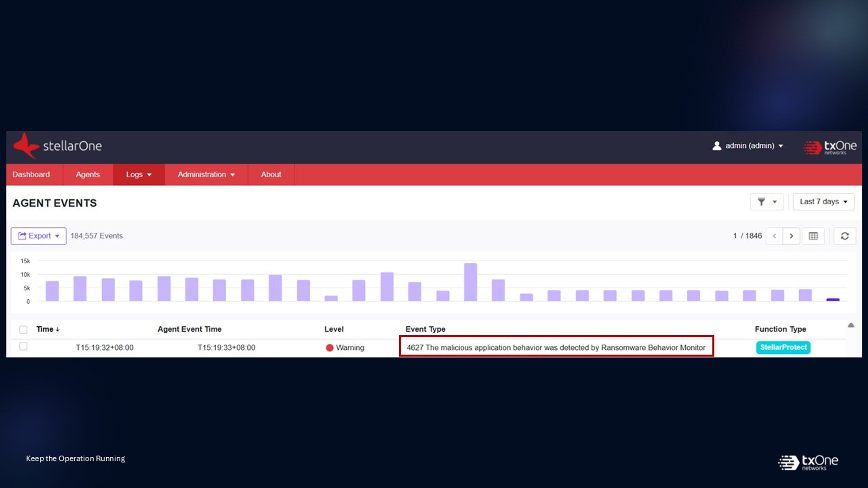
Task: Click the total pages count 1846
Action: (754, 236)
